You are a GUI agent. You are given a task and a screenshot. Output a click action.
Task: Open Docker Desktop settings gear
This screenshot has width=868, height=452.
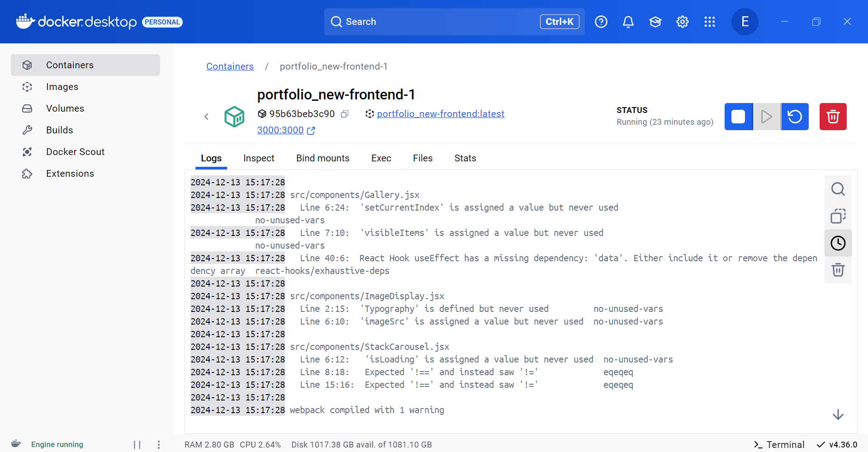pos(683,22)
